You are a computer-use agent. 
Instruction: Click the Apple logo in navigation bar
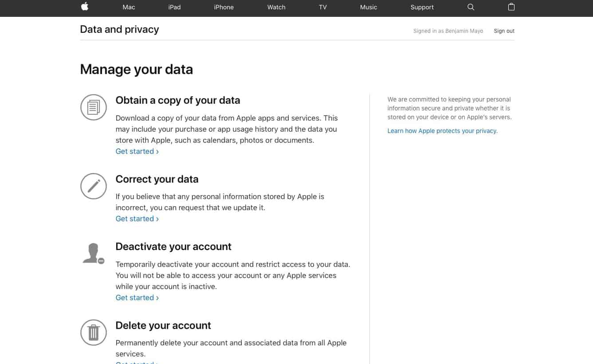click(84, 7)
